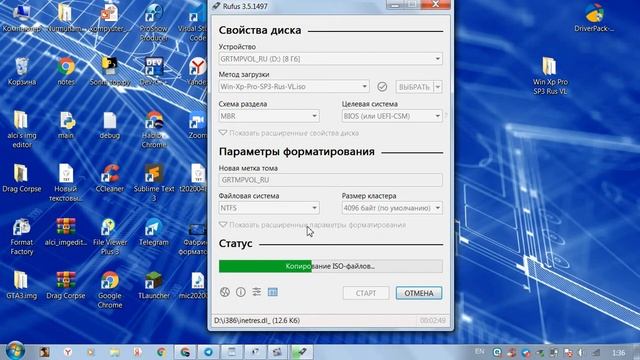Select the GTA3.img folder icon
This screenshot has width=640, height=360.
pyautogui.click(x=22, y=285)
